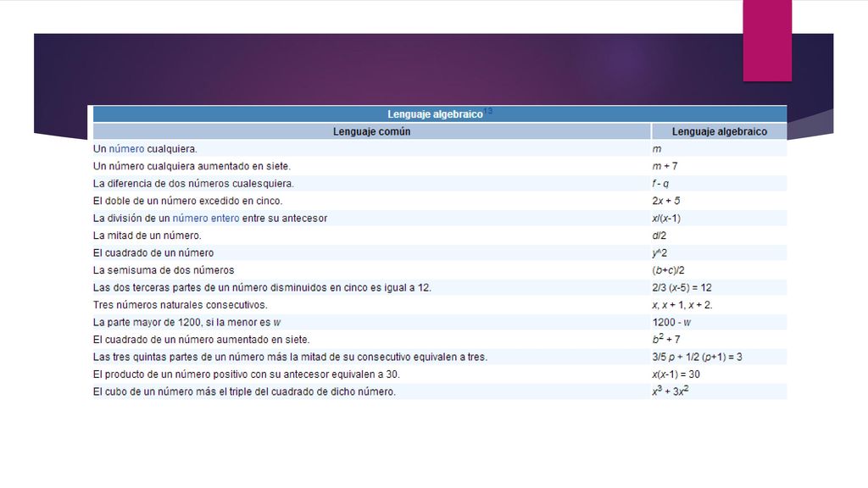This screenshot has height=488, width=868.
Task: Select text 'Un número cualquiera aumentado en siete.'
Action: (x=192, y=166)
